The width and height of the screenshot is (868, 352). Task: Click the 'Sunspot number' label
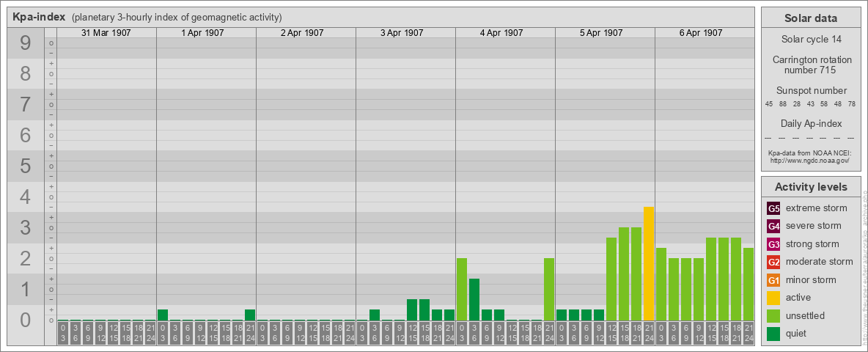[810, 91]
